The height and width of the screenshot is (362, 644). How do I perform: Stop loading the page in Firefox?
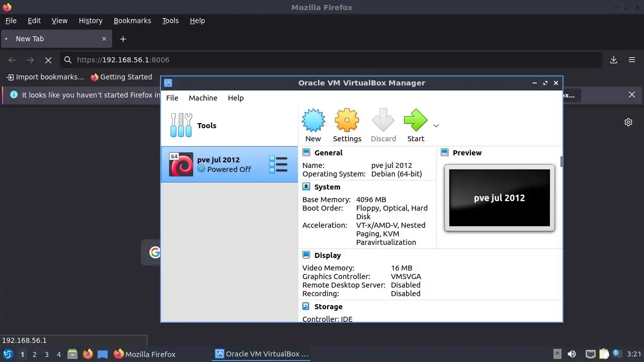click(48, 60)
